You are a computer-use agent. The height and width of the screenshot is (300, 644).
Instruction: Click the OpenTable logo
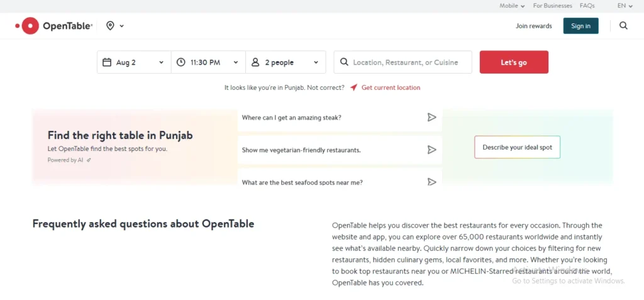point(54,26)
